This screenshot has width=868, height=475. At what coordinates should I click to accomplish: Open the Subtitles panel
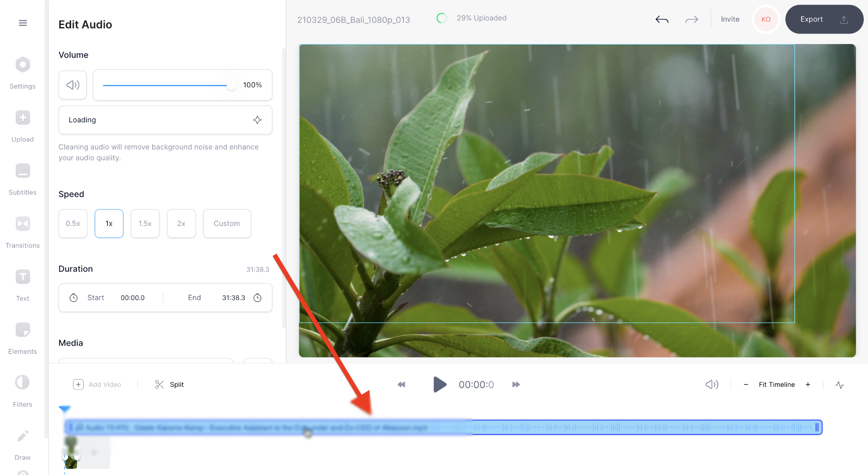(22, 179)
